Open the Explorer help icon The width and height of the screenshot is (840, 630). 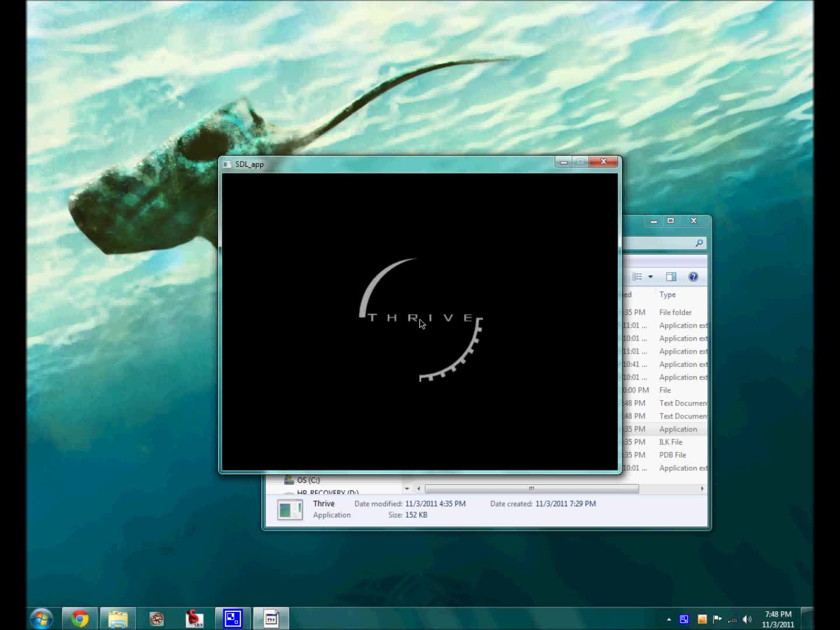(x=693, y=276)
